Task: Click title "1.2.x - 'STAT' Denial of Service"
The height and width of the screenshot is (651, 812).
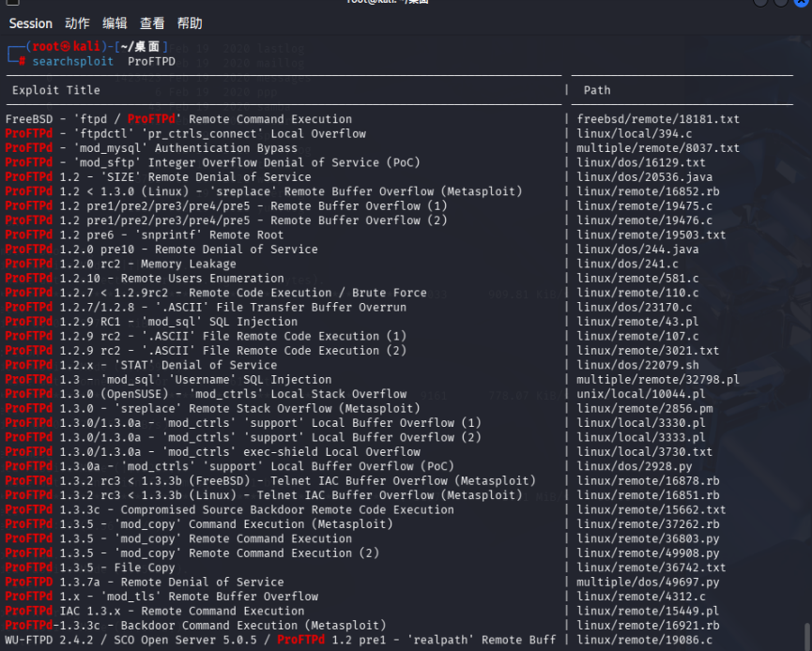Action: [x=168, y=365]
